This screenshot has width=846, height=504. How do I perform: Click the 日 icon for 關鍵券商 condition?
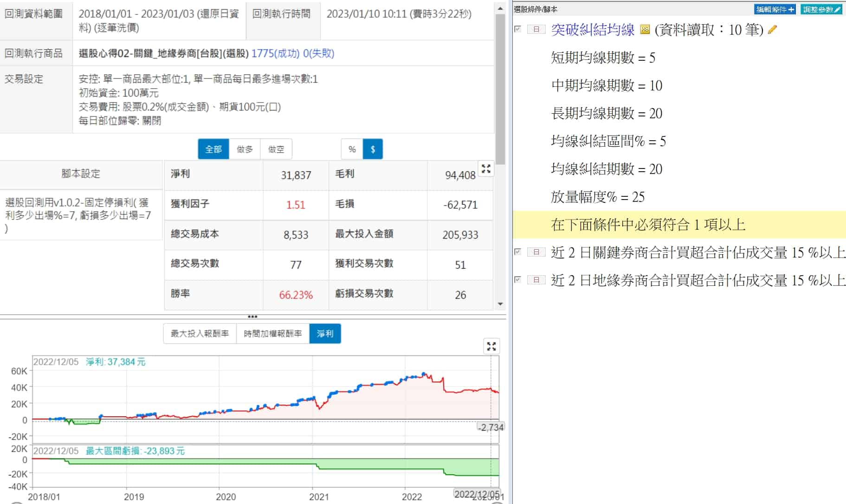536,252
